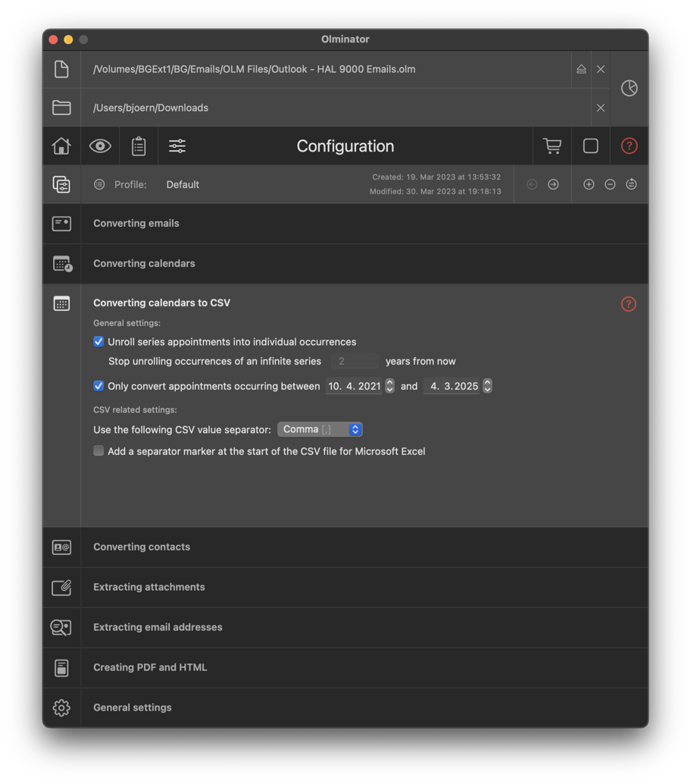Click the end date stepper arrows

click(487, 386)
